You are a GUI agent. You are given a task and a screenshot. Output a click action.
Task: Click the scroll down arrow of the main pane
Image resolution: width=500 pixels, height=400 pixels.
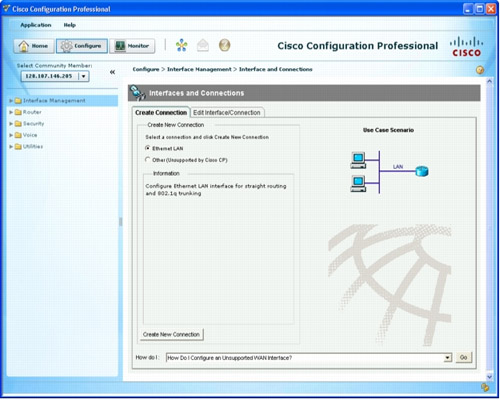pos(489,377)
